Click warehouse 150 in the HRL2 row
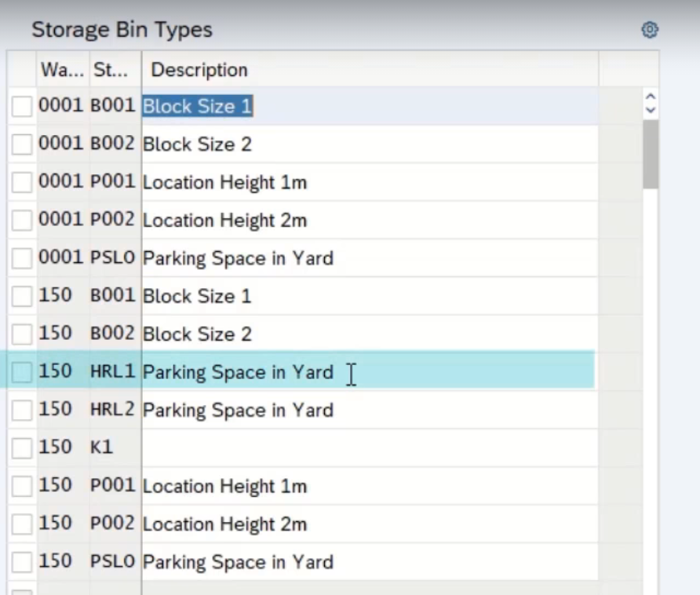 pyautogui.click(x=56, y=409)
